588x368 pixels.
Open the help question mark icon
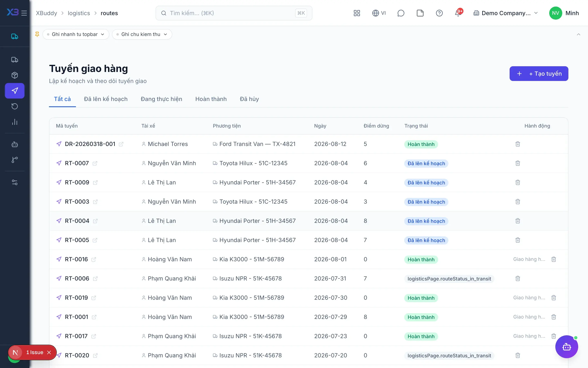439,13
